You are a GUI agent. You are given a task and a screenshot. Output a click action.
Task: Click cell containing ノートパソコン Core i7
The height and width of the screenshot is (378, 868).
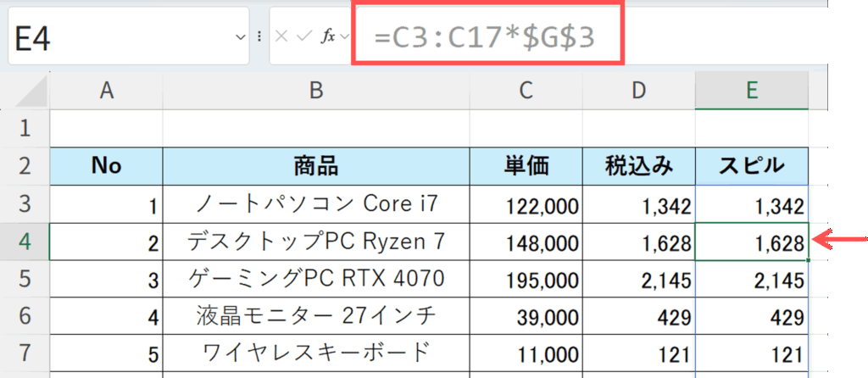[x=316, y=204]
